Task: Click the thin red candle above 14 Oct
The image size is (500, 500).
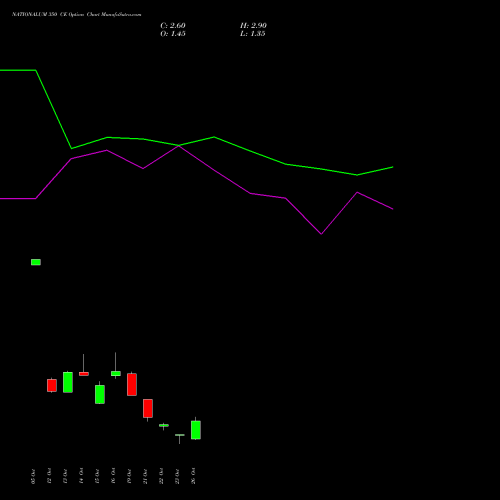Action: tap(84, 374)
